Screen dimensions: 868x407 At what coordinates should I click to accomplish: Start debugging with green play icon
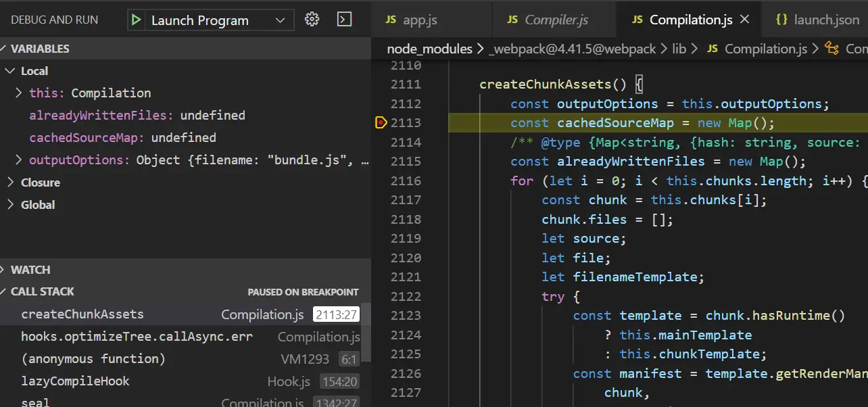pyautogui.click(x=137, y=20)
